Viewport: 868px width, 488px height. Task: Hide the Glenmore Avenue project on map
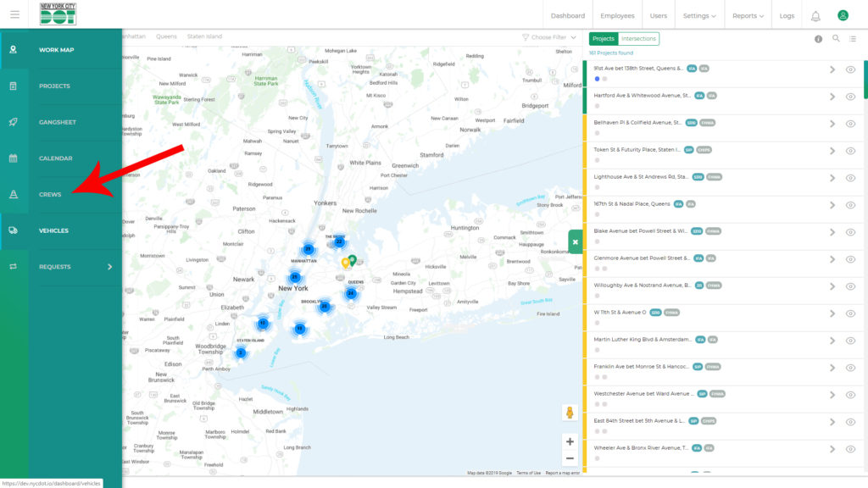[x=850, y=259]
